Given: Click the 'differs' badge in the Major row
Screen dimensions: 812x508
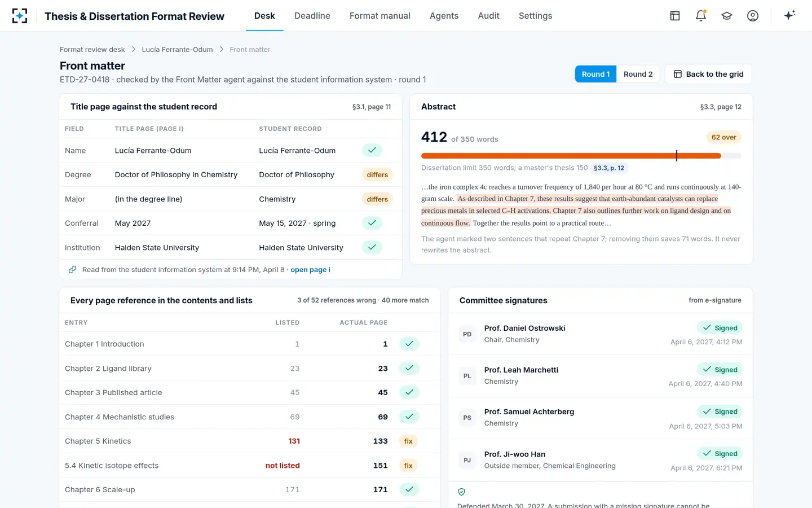Looking at the screenshot, I should click(377, 199).
